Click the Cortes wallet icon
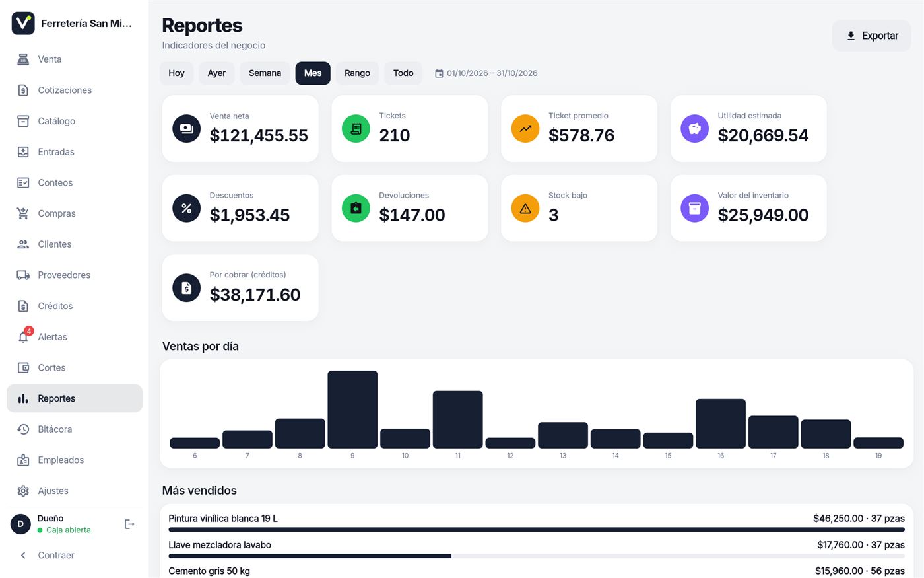The image size is (924, 578). pyautogui.click(x=23, y=368)
